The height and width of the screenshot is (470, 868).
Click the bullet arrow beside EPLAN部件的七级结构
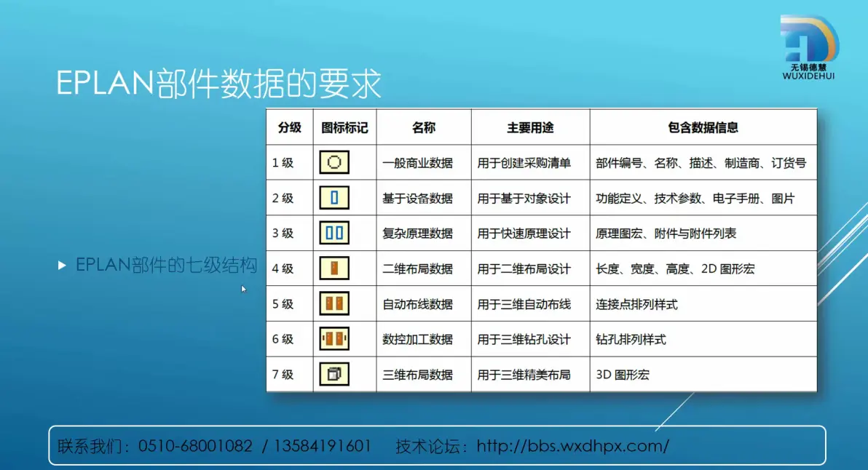click(62, 266)
